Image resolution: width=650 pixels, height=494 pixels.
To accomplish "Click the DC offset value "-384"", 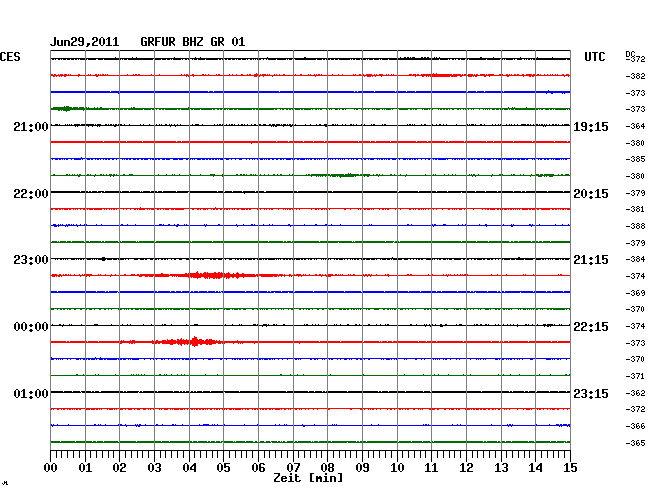I will click(635, 259).
